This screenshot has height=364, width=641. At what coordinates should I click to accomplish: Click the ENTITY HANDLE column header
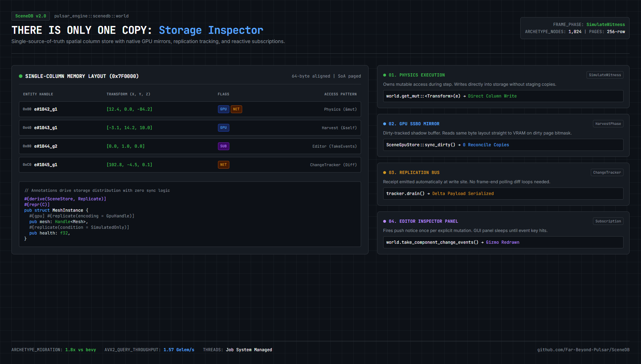[38, 94]
